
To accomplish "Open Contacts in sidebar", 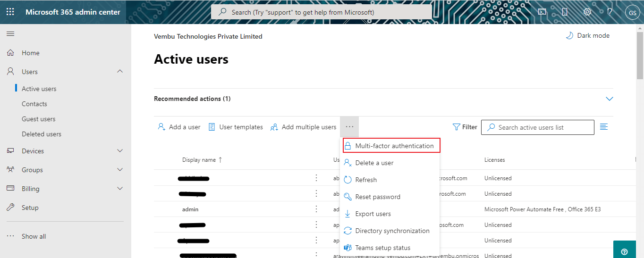I will pos(34,104).
